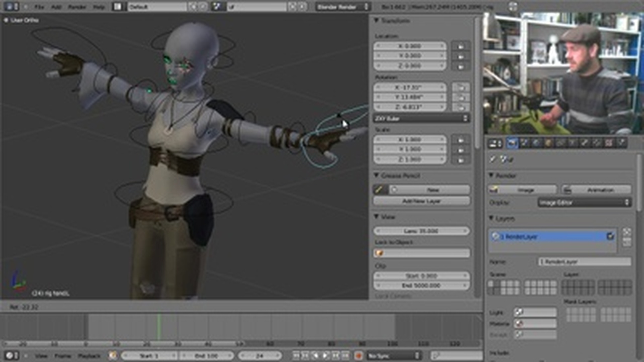644x362 pixels.
Task: Toggle the preview range clock in timeline
Action: point(113,356)
